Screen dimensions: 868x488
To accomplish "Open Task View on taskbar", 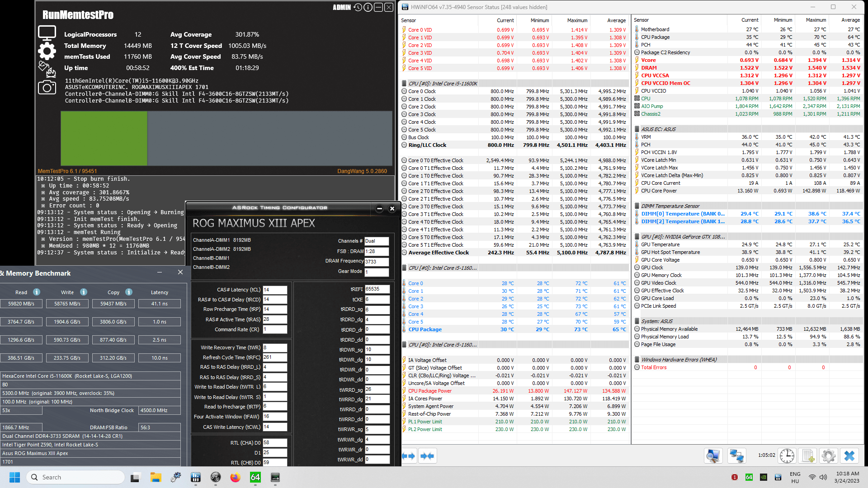I will [135, 477].
